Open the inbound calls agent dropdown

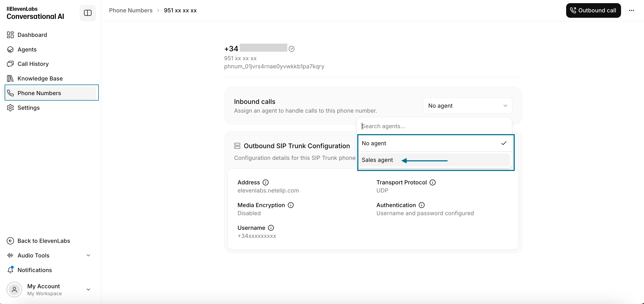tap(468, 106)
